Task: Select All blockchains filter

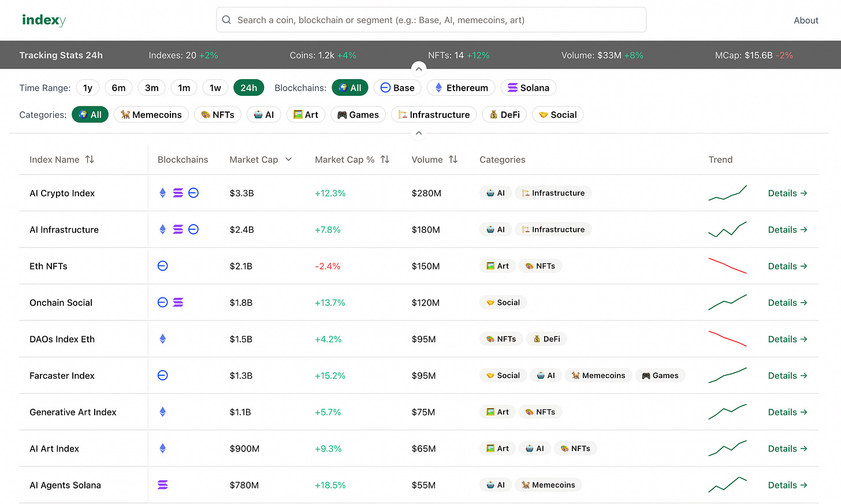Action: click(x=350, y=88)
